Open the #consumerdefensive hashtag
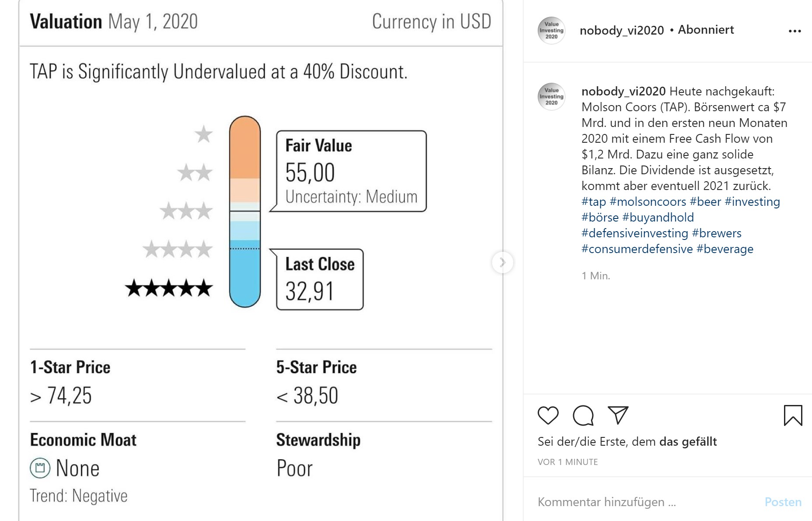 tap(637, 249)
